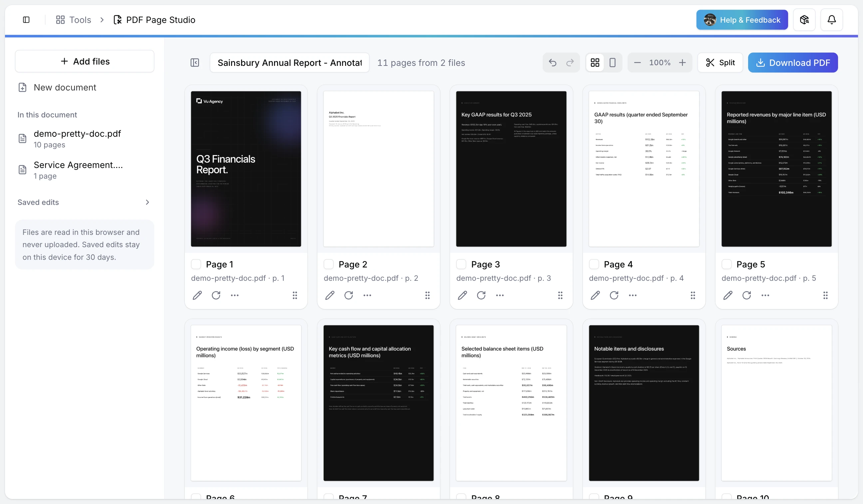Open the notifications bell
The width and height of the screenshot is (863, 504).
click(831, 20)
